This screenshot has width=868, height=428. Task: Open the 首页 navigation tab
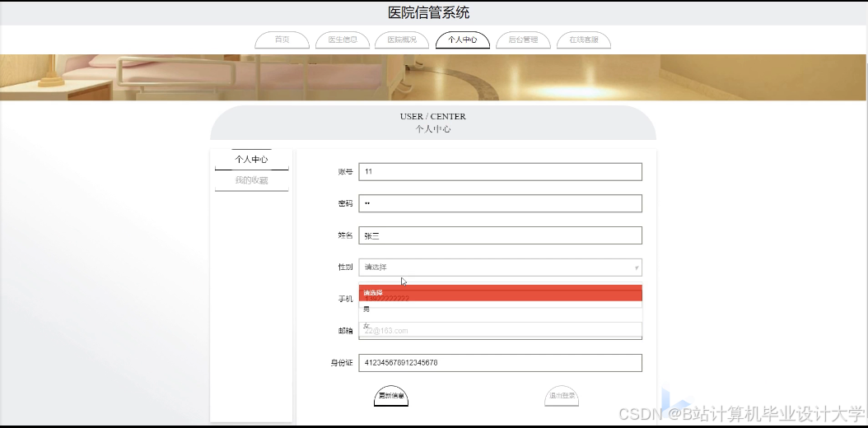pos(282,40)
